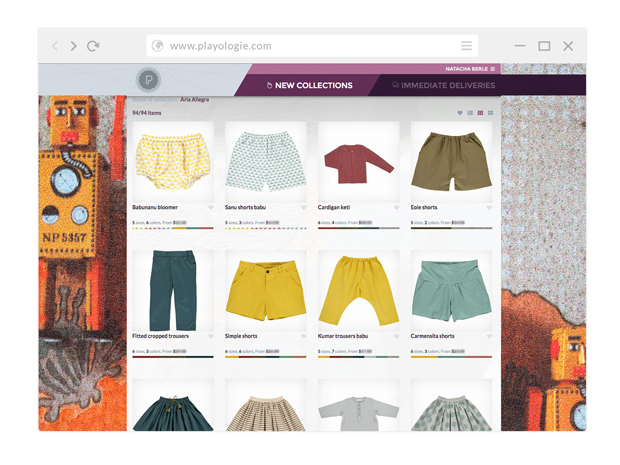Favorite Carmensita shorts with heart
Image resolution: width=620 pixels, height=465 pixels.
coord(490,336)
